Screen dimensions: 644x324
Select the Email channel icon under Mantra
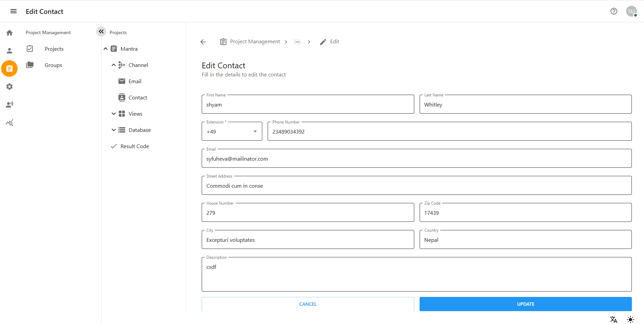[x=122, y=81]
